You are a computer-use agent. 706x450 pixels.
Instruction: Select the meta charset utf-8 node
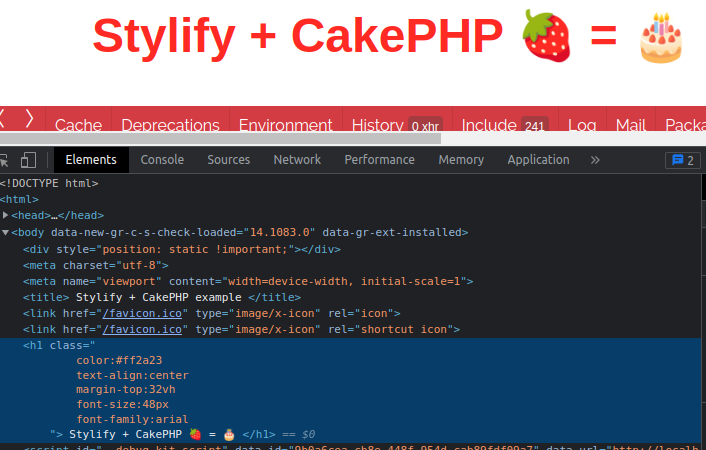95,266
